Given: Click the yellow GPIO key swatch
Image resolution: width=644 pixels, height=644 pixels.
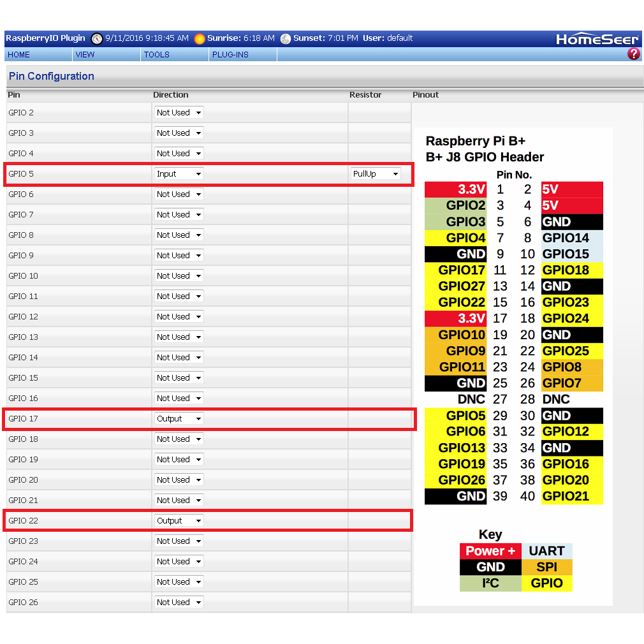Looking at the screenshot, I should (546, 583).
